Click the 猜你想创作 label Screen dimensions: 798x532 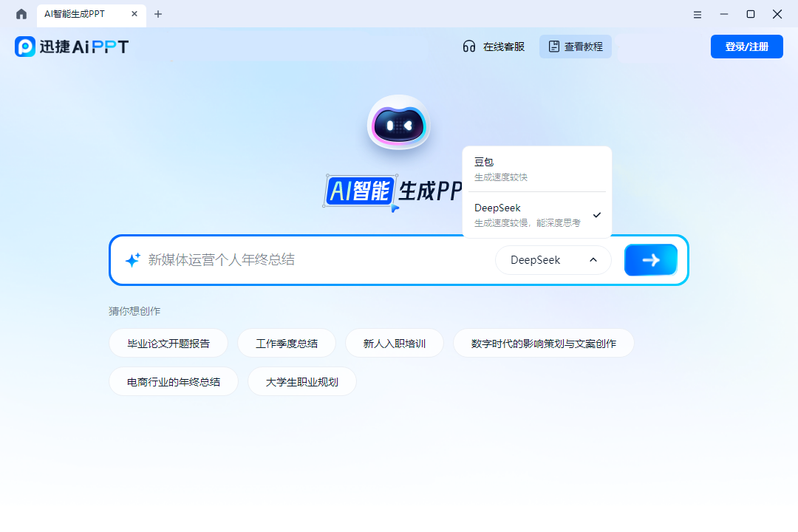click(134, 311)
